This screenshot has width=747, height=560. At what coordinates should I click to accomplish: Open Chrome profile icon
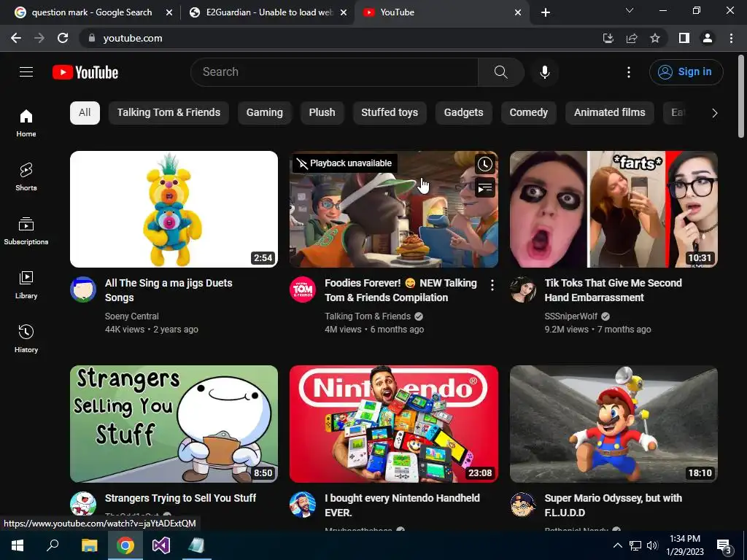(x=708, y=38)
